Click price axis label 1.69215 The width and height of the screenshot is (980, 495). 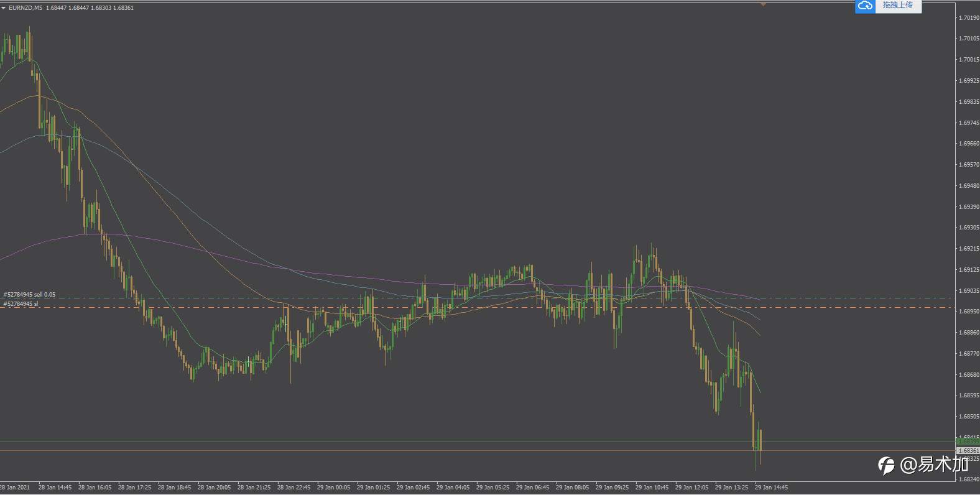pyautogui.click(x=969, y=249)
